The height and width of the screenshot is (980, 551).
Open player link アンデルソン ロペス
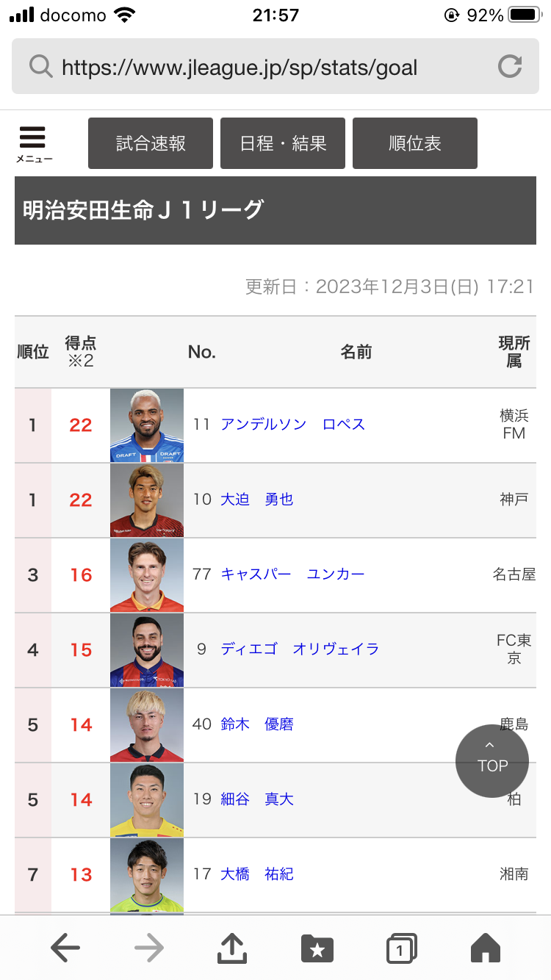pyautogui.click(x=292, y=425)
